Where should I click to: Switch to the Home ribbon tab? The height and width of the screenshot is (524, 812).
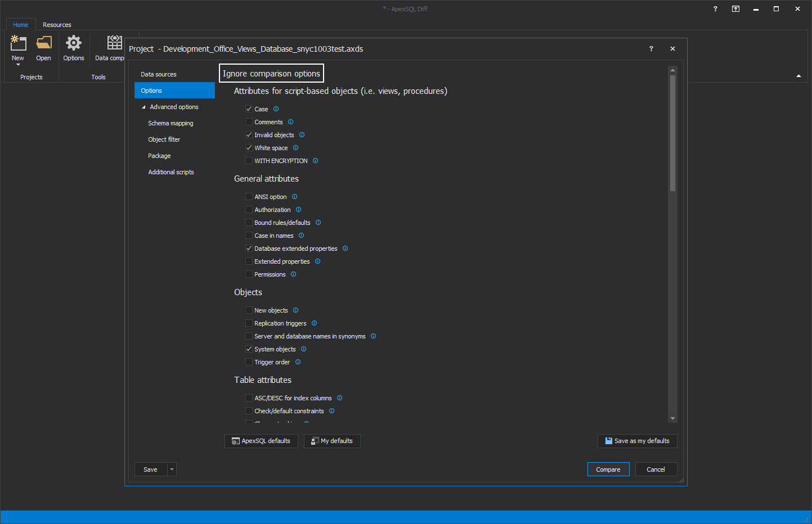pos(21,25)
